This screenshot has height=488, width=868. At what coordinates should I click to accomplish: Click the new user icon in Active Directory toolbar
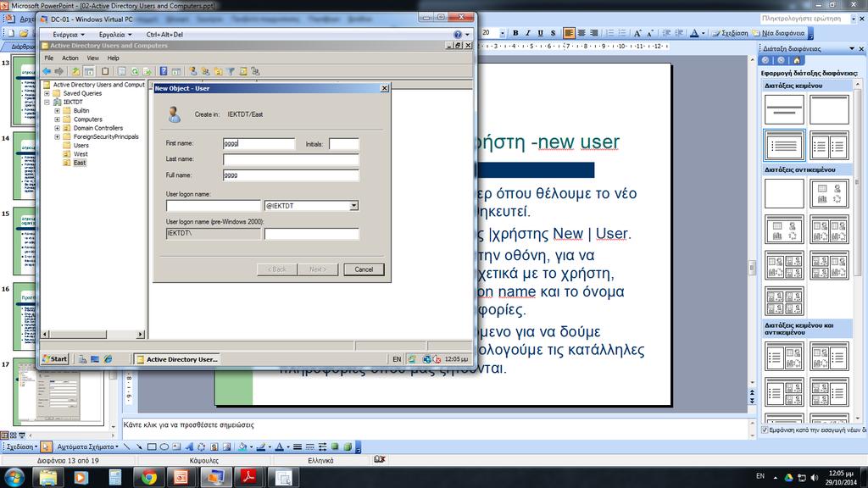pyautogui.click(x=193, y=71)
